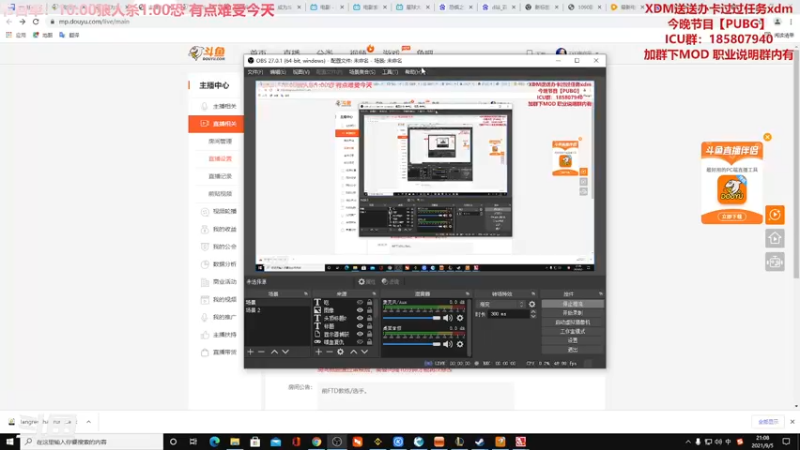Viewport: 800px width, 450px height.
Task: Lock toggle for the 图像 source
Action: (369, 310)
